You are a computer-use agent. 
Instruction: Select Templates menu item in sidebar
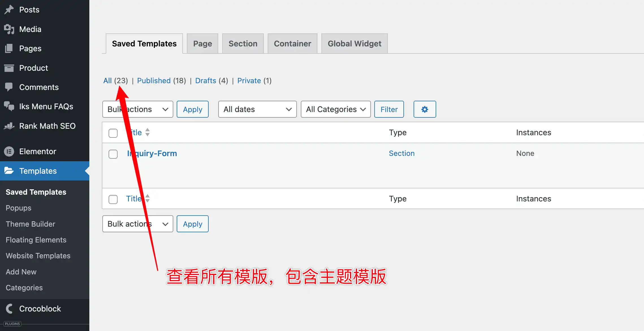[45, 171]
